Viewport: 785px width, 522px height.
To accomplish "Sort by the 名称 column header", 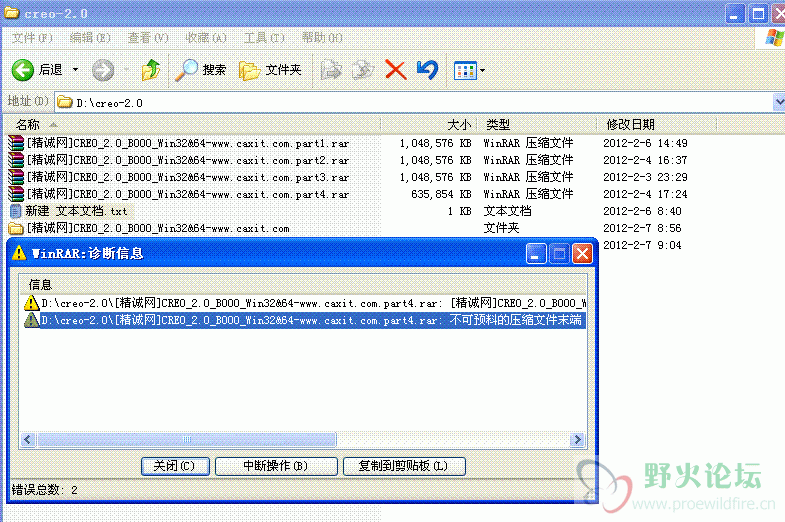I will tap(192, 124).
